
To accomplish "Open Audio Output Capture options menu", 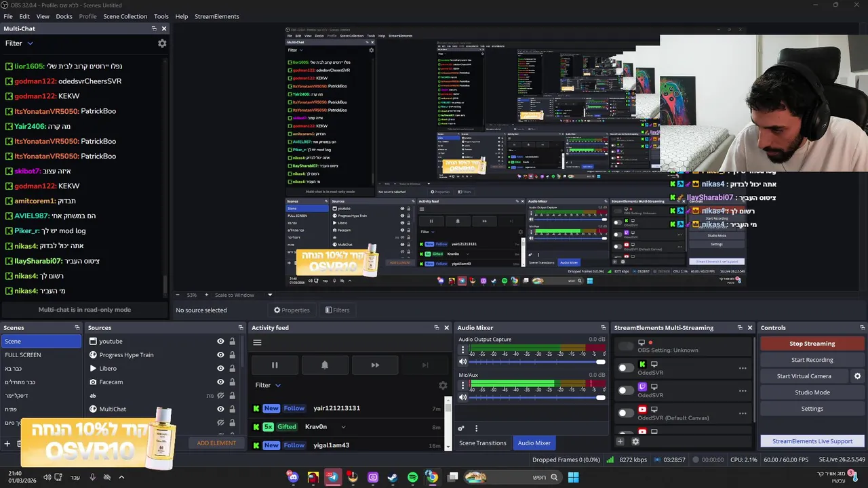I will [463, 350].
